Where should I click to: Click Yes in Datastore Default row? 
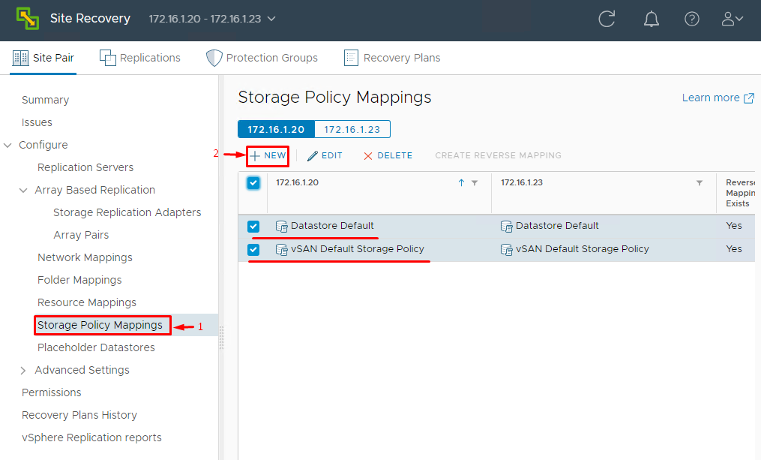tap(734, 226)
